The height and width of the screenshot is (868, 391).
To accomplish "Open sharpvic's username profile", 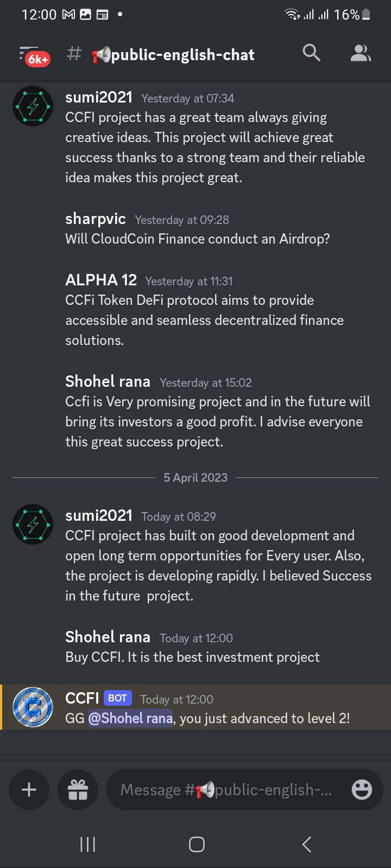I will coord(96,219).
